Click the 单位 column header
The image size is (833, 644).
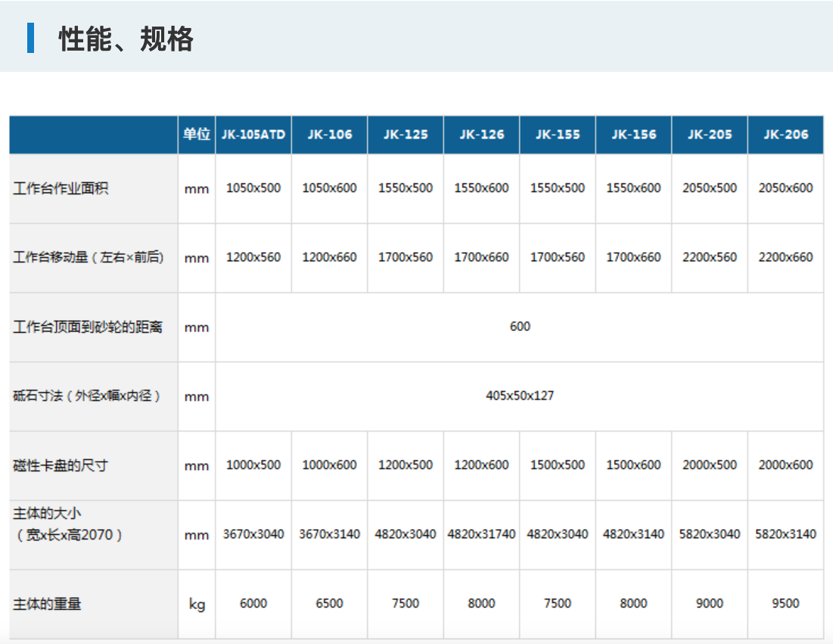196,135
